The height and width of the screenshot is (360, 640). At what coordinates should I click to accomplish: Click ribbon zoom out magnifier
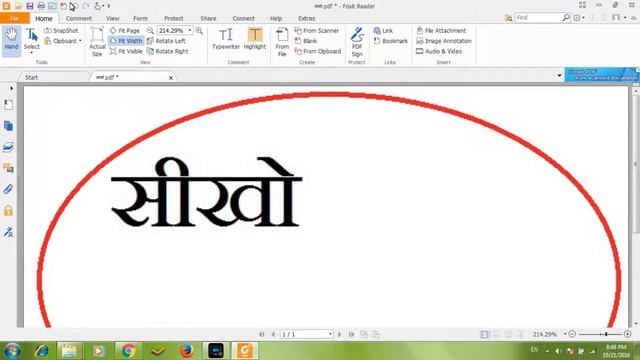point(150,31)
